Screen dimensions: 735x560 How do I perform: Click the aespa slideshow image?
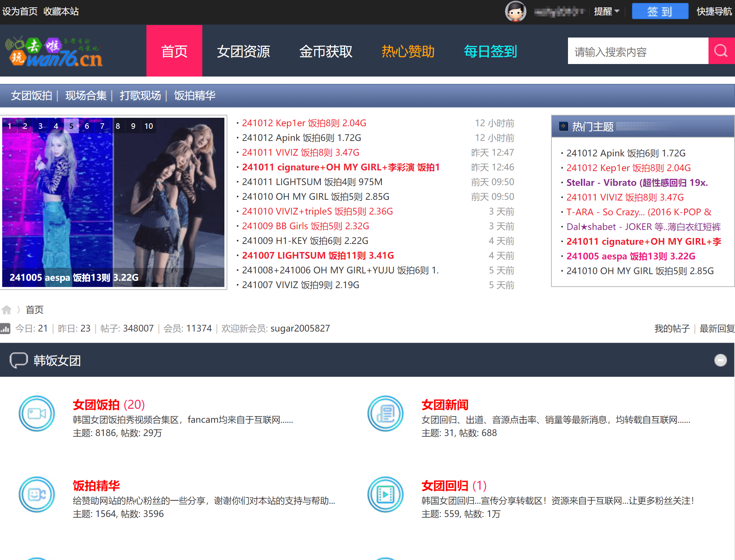113,202
